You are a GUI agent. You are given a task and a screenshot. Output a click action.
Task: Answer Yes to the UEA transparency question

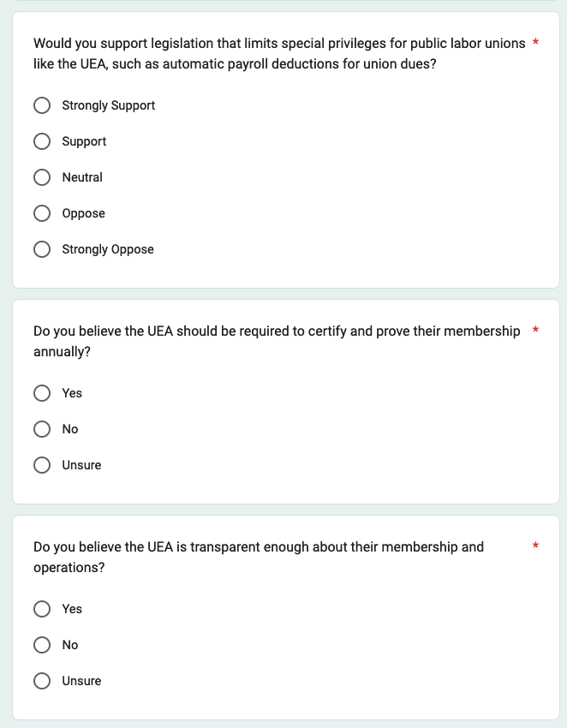click(x=42, y=609)
